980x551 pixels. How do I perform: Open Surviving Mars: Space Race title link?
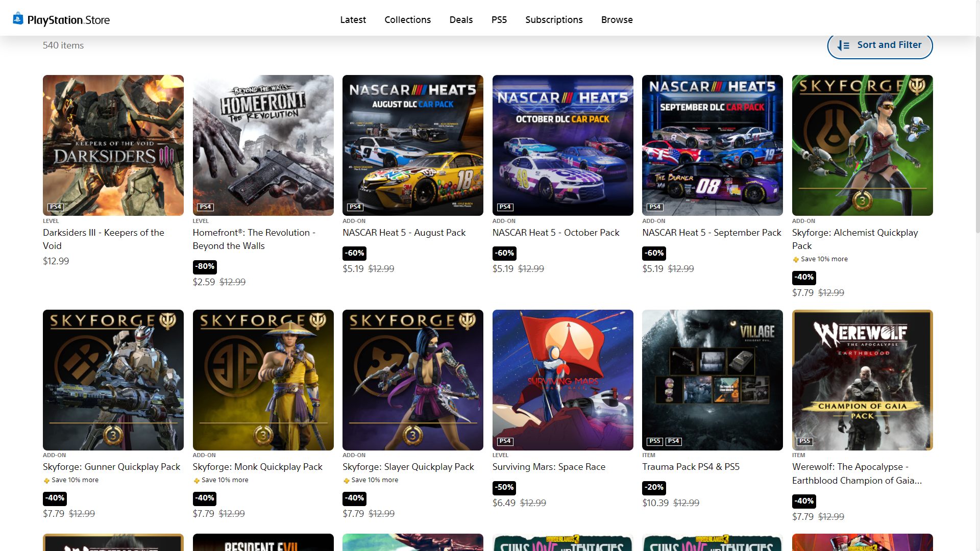tap(549, 467)
